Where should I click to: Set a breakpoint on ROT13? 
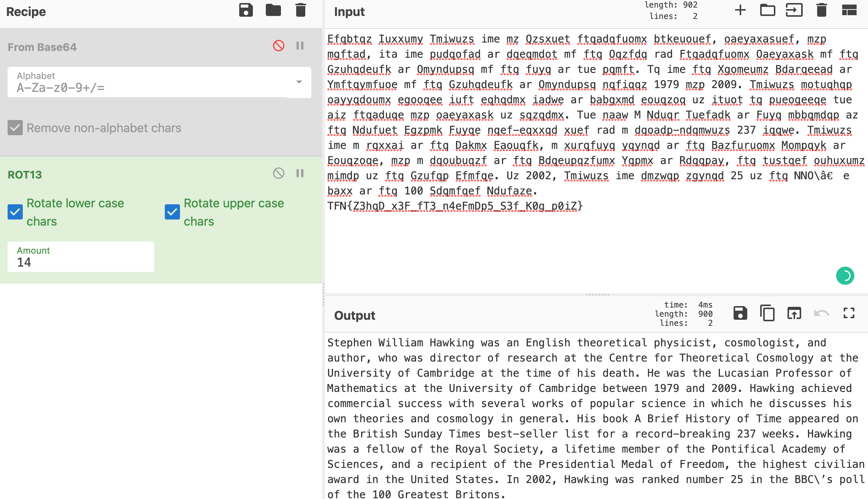pyautogui.click(x=300, y=174)
